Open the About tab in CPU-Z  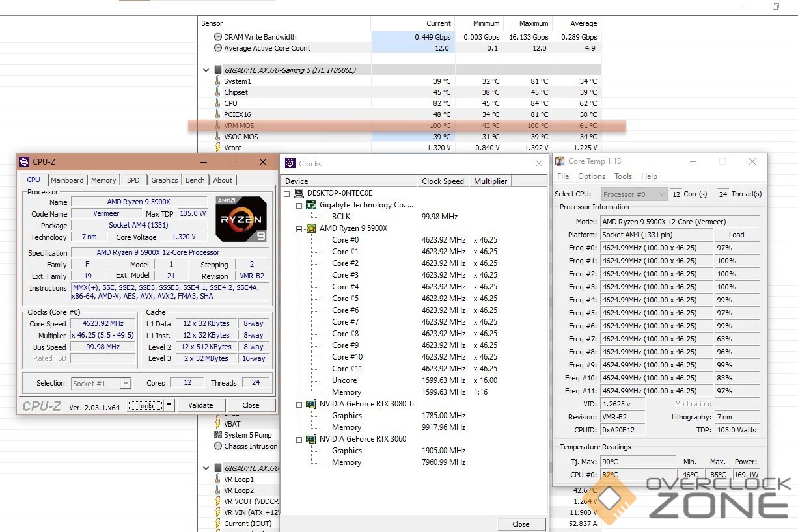click(x=223, y=180)
